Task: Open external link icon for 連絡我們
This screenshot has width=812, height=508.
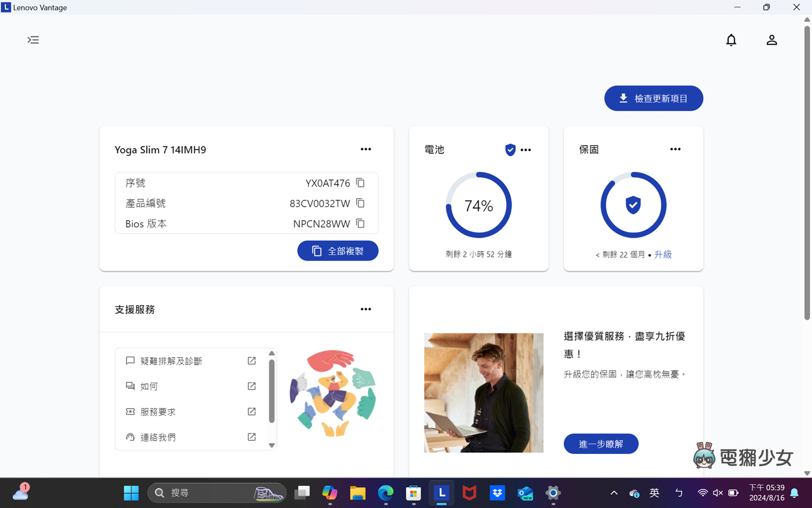Action: coord(251,437)
